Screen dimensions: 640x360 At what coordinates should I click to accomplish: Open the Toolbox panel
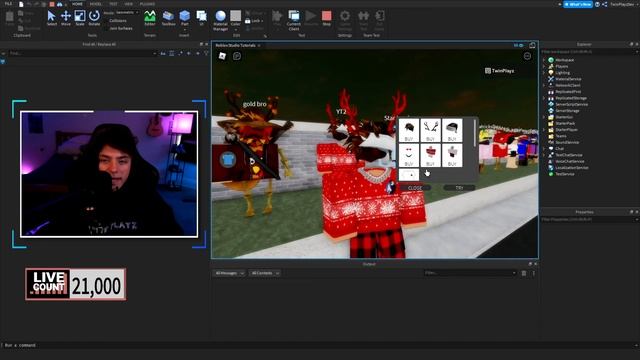pyautogui.click(x=168, y=18)
